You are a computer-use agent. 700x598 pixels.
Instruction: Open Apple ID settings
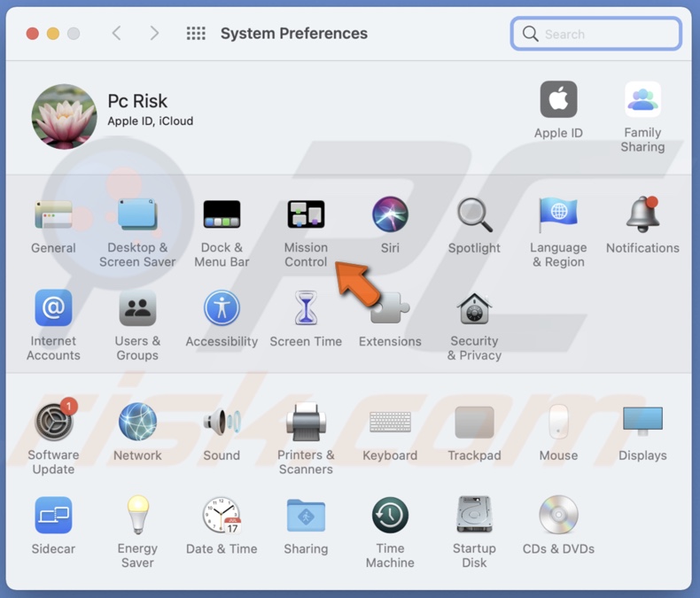[558, 101]
